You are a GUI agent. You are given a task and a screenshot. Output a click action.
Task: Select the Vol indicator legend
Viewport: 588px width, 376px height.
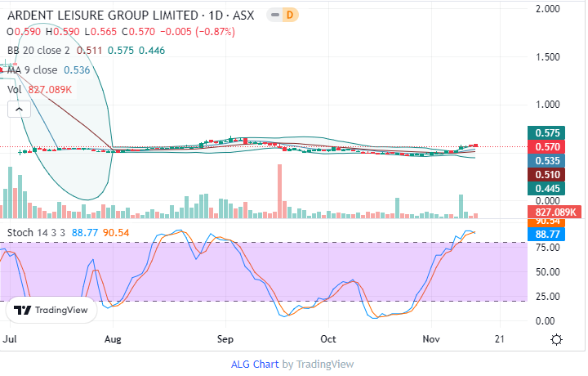[x=15, y=89]
